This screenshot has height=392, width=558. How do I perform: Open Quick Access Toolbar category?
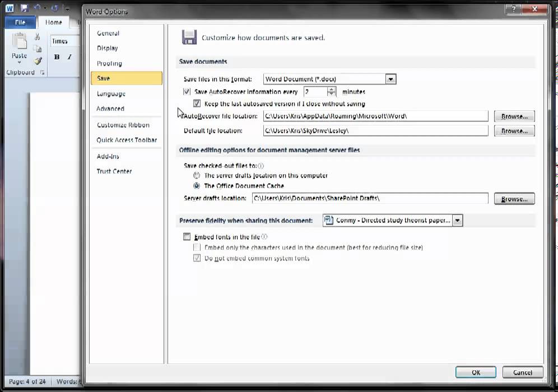click(126, 140)
